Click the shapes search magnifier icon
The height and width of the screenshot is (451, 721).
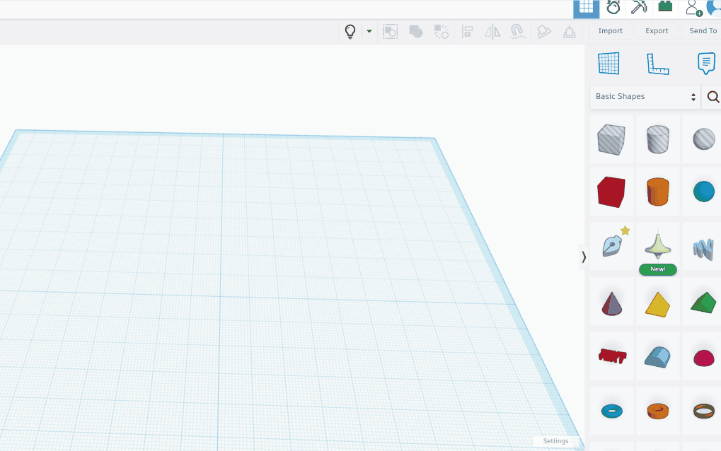[713, 97]
